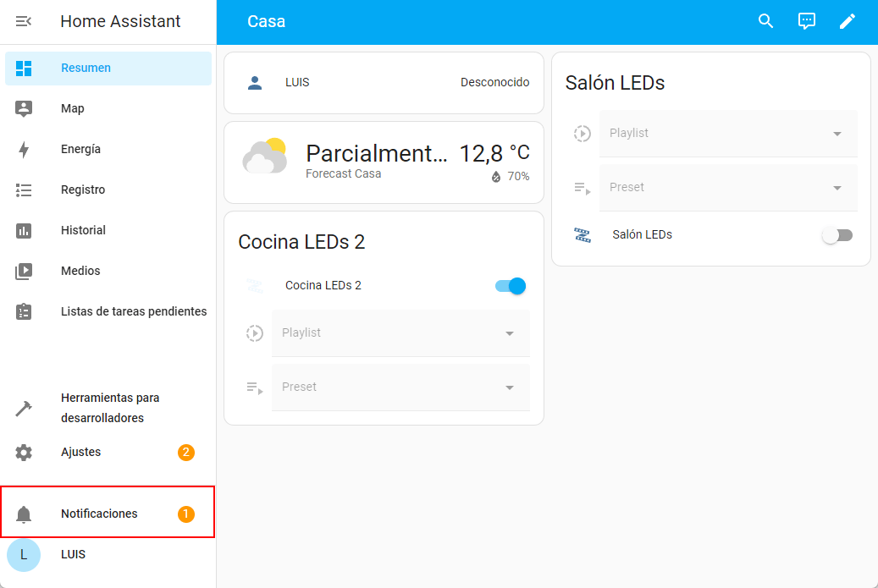
Task: Expand the Cocina LEDs 2 Playlist dropdown
Action: point(400,333)
